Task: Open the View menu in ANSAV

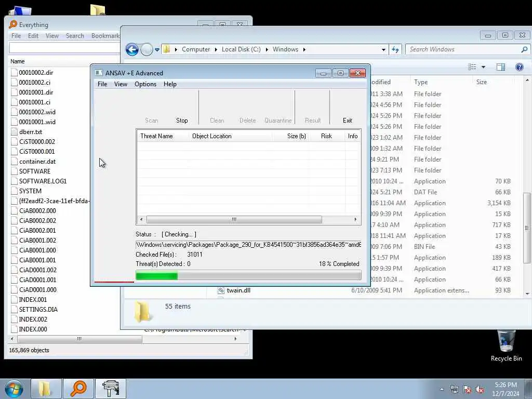Action: (x=121, y=84)
